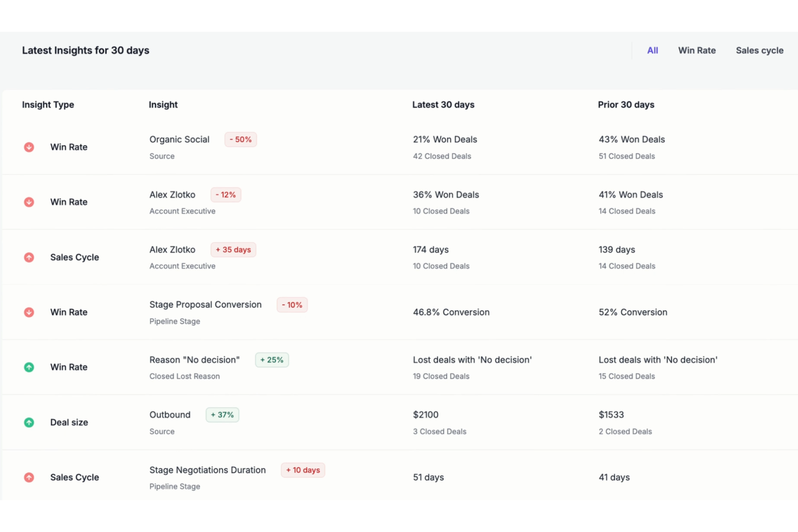The height and width of the screenshot is (532, 798).
Task: Click the "+ 35 days" badge beside Alex Zlotko
Action: 233,250
